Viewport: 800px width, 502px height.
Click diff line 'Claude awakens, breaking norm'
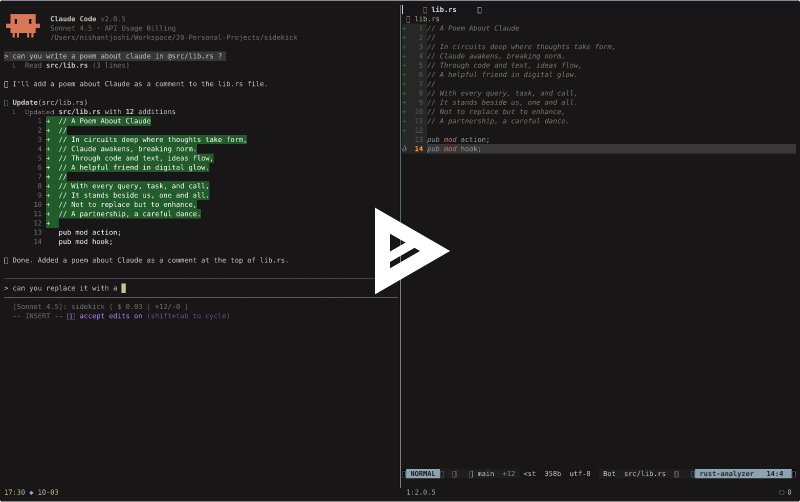pyautogui.click(x=127, y=149)
